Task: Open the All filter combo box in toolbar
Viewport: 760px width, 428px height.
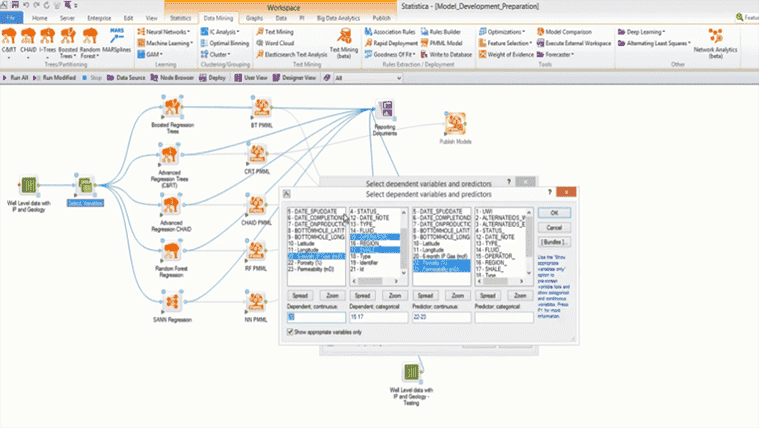Action: (x=368, y=78)
